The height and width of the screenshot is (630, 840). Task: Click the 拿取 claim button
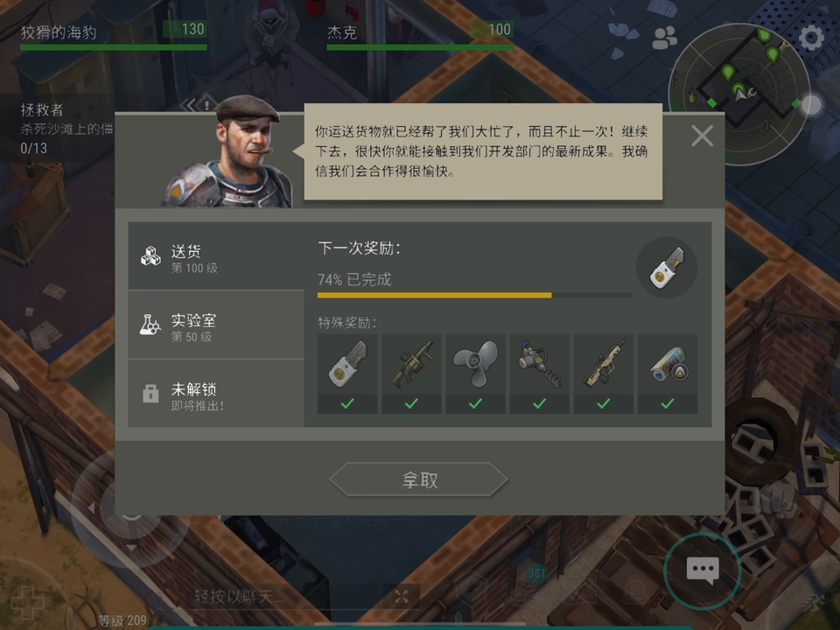419,479
